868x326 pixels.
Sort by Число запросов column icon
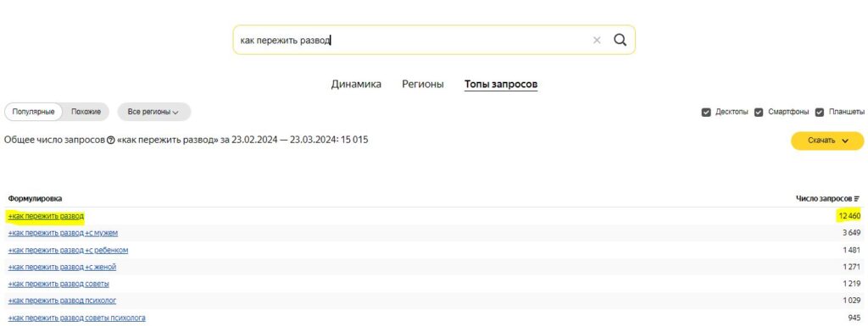click(x=857, y=198)
